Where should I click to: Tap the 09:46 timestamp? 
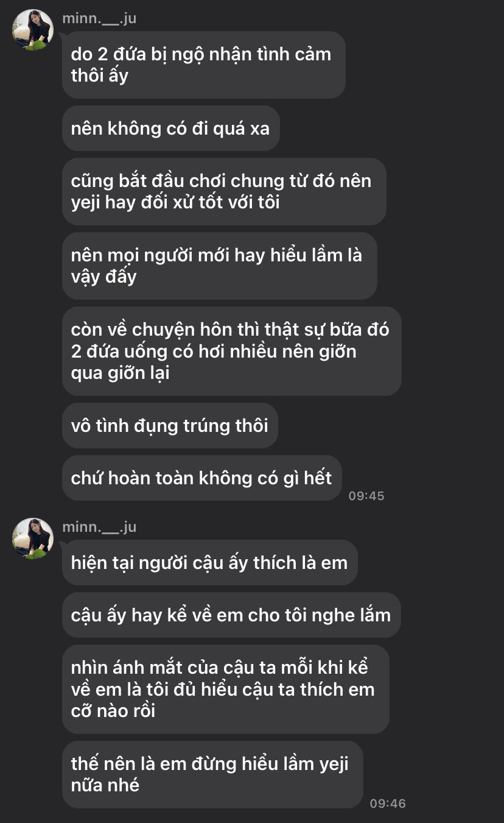pyautogui.click(x=388, y=804)
